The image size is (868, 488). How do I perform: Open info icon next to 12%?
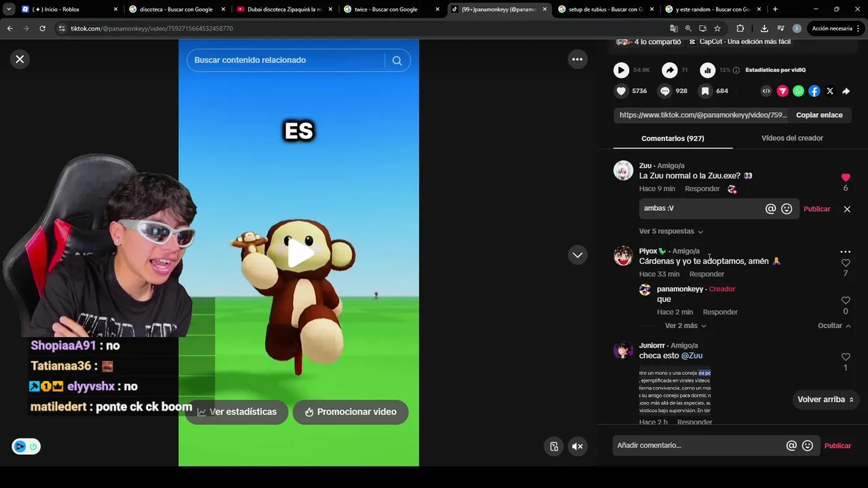point(736,70)
